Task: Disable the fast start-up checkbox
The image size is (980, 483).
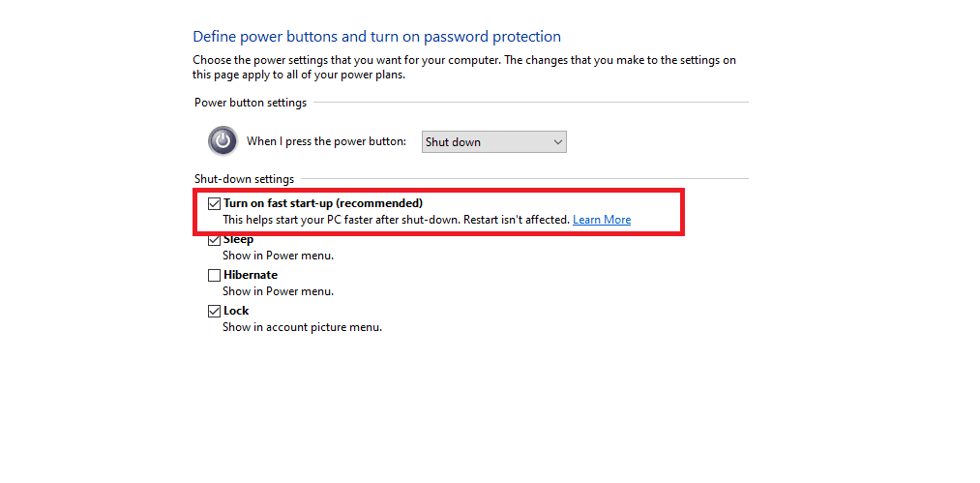Action: [215, 203]
